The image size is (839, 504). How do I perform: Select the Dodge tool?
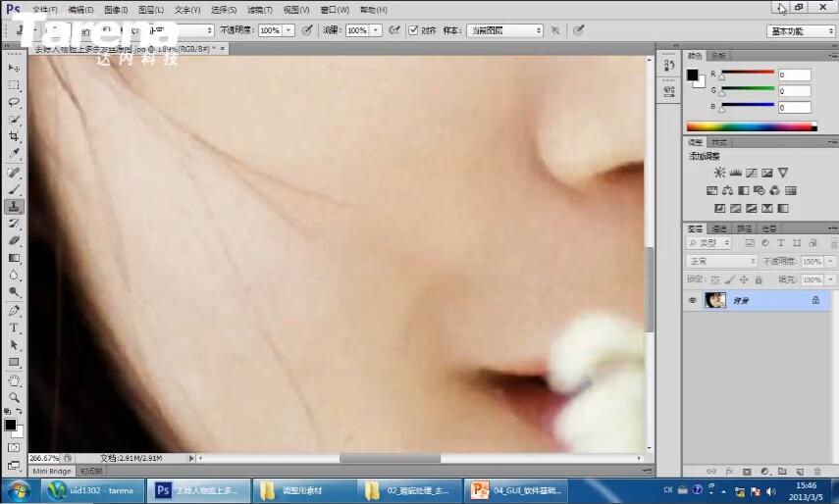tap(14, 292)
